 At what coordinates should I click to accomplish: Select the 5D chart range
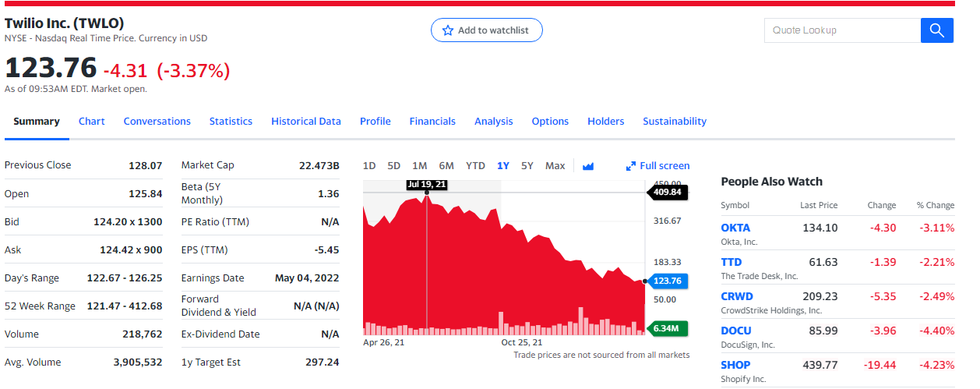click(394, 165)
